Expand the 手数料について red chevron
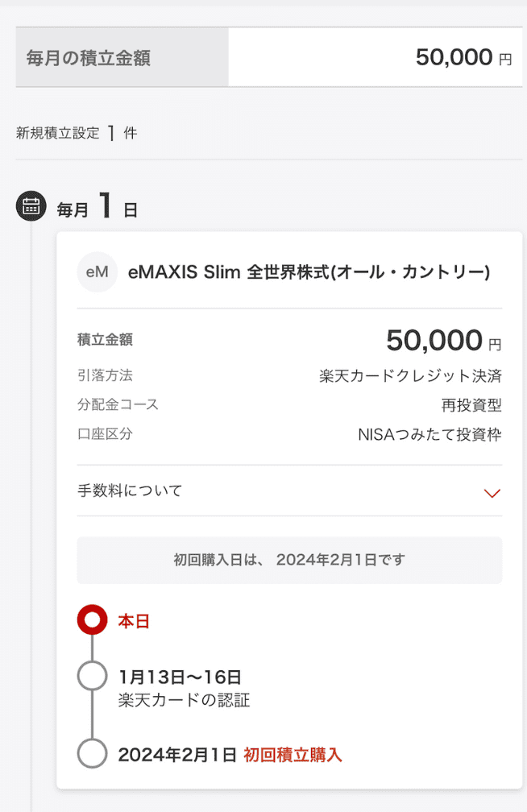Viewport: 527px width, 812px height. tap(492, 492)
